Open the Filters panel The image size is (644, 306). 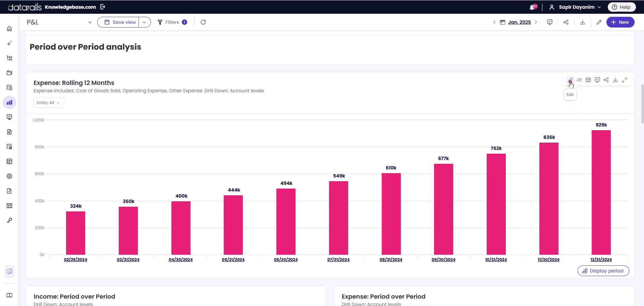coord(172,22)
